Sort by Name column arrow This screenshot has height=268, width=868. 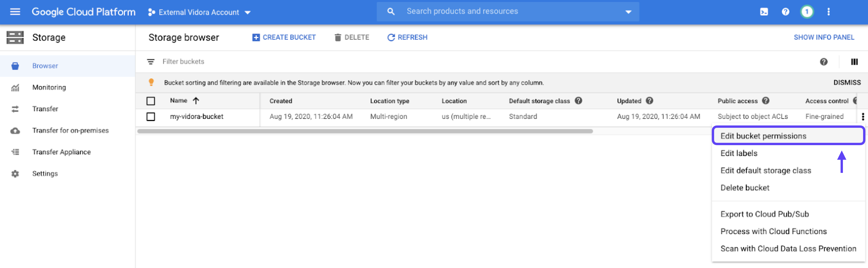[x=196, y=101]
